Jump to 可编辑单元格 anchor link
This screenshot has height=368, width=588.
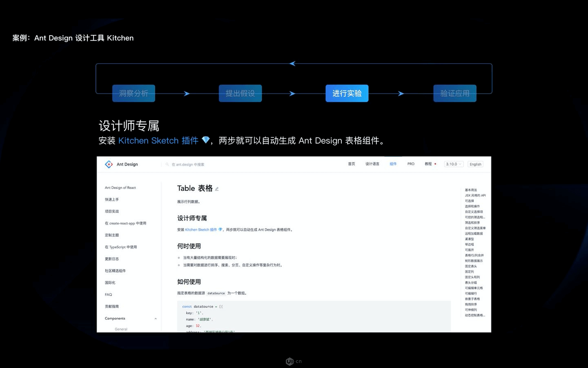click(x=474, y=288)
